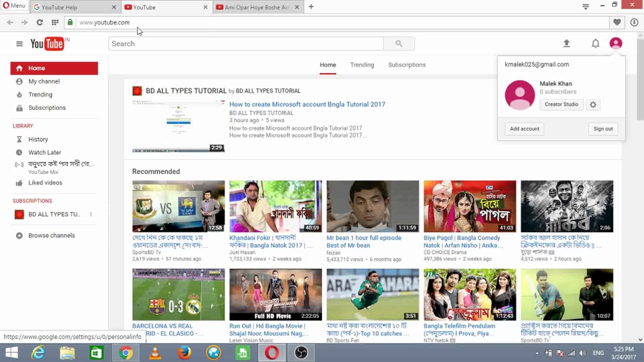Viewport: 644px width, 362px height.
Task: Open Firefox from the taskbar
Action: pos(184,353)
